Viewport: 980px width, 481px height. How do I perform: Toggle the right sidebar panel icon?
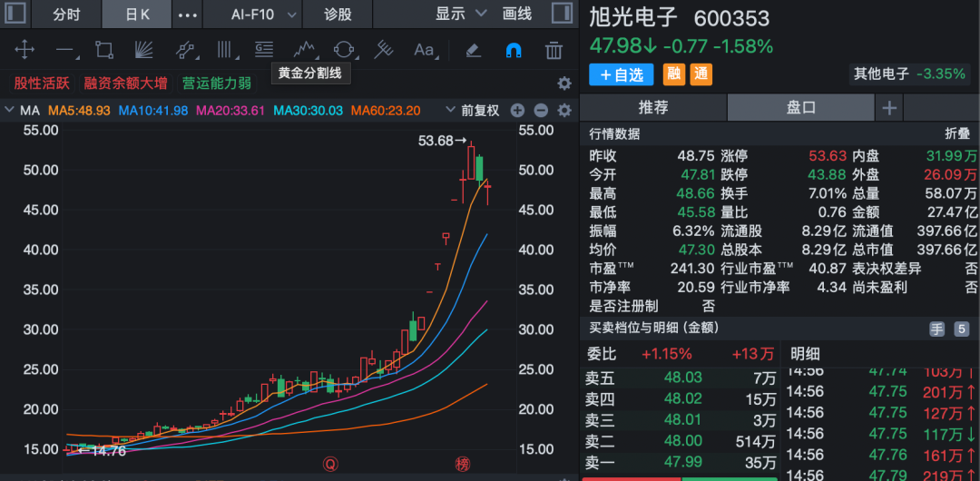[x=562, y=13]
